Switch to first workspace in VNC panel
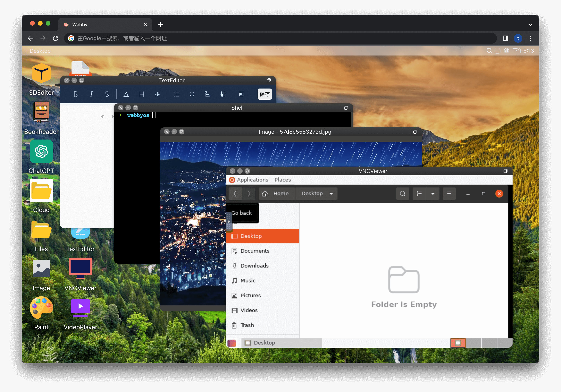Image resolution: width=561 pixels, height=392 pixels. pos(458,343)
